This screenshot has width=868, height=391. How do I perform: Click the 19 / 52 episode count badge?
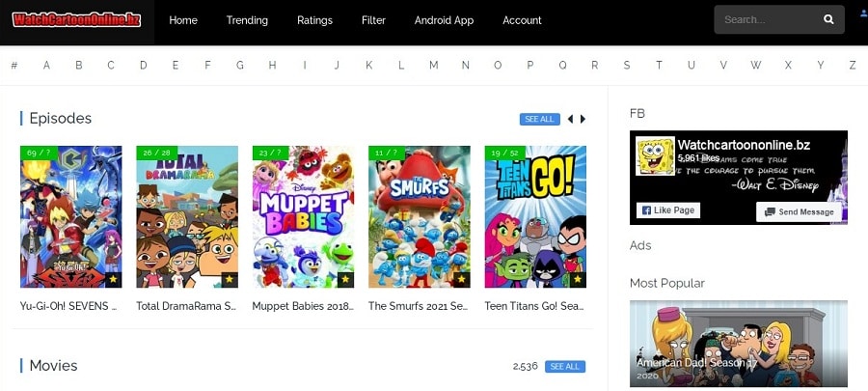[504, 153]
